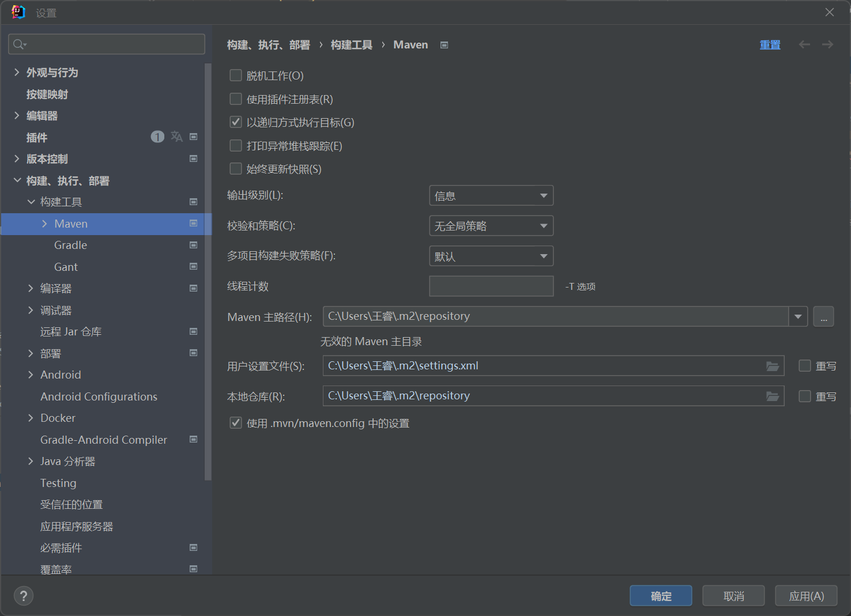Select Gant under 构建工具

[66, 267]
